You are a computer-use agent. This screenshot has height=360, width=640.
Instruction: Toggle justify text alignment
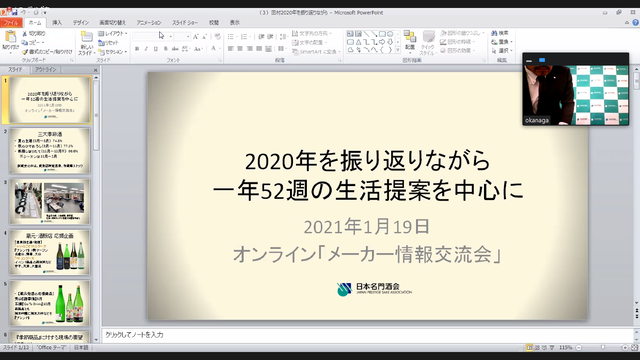pos(259,49)
